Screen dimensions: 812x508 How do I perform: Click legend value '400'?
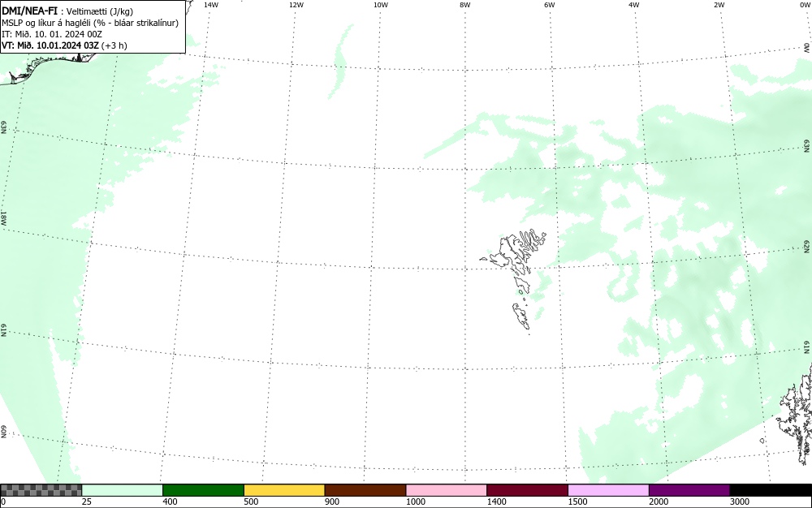pyautogui.click(x=170, y=502)
